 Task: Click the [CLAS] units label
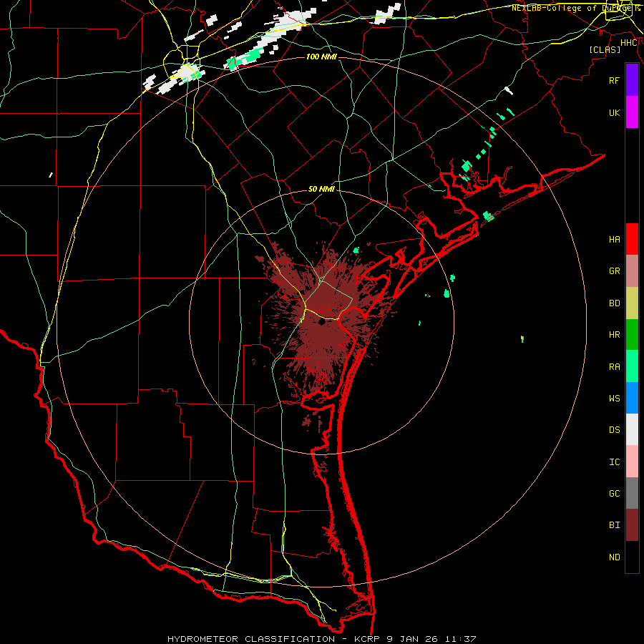pyautogui.click(x=605, y=49)
